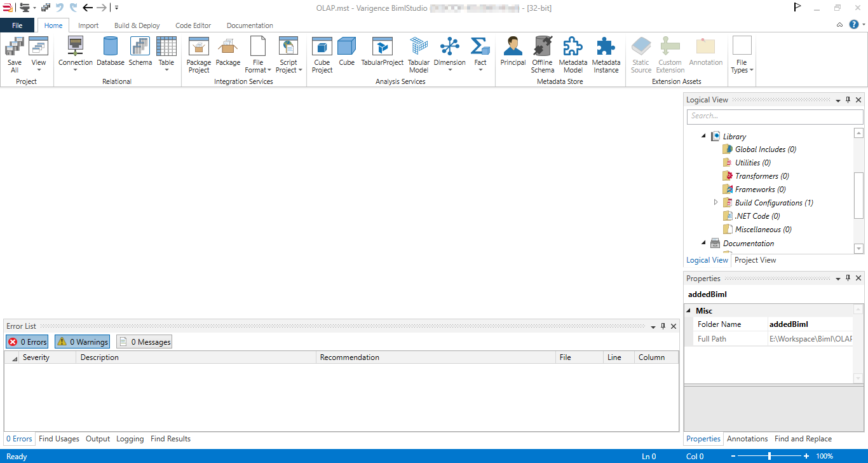Navigate forward with the right arrow
This screenshot has height=463, width=868.
(102, 8)
